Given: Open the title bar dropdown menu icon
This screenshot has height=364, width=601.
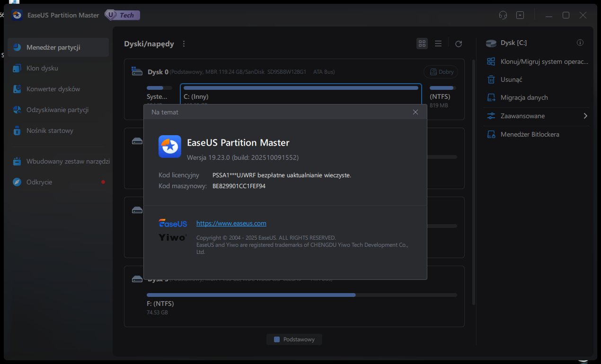Looking at the screenshot, I should tap(520, 15).
